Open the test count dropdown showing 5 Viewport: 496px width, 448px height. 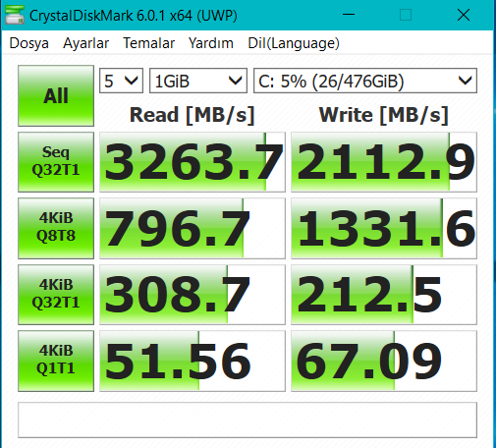(121, 81)
